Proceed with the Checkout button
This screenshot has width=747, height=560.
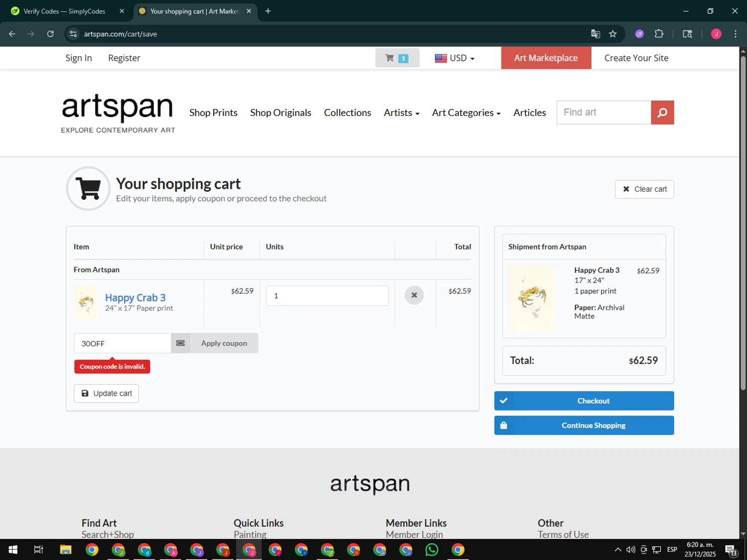pyautogui.click(x=584, y=401)
